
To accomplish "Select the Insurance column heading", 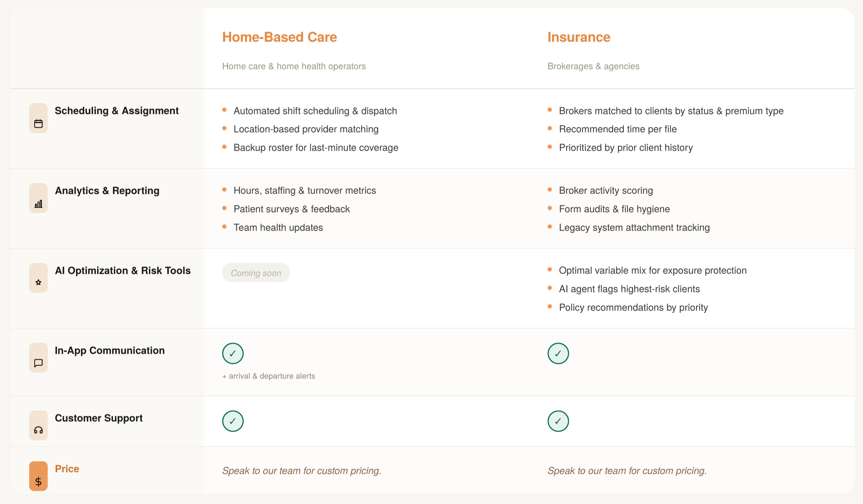I will [x=579, y=37].
